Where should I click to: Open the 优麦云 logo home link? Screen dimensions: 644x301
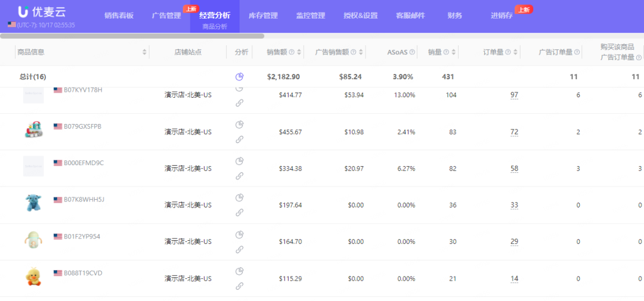coord(42,11)
